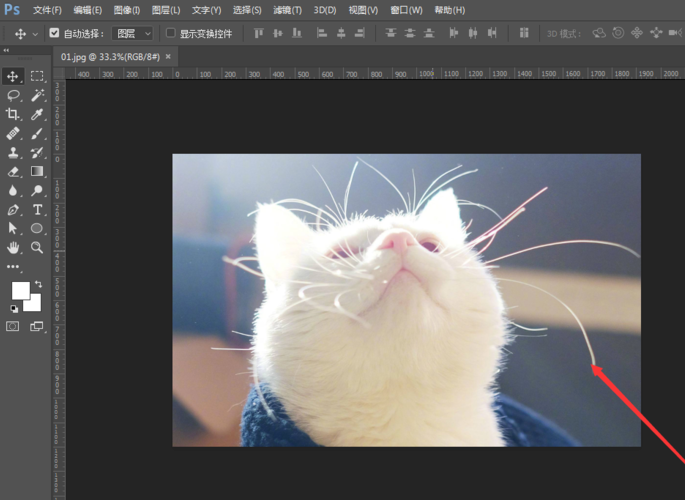This screenshot has height=500, width=685.
Task: Reset default foreground and background colors
Action: tap(14, 309)
